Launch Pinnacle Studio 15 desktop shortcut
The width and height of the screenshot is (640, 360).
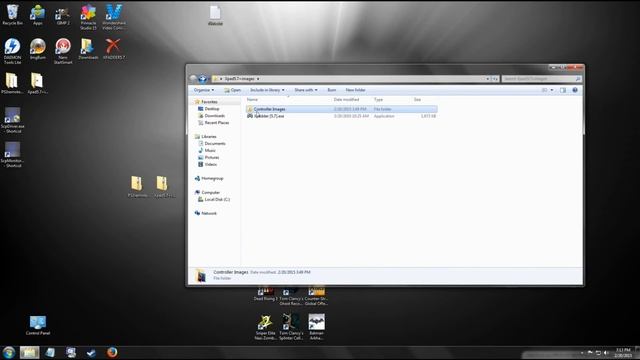(x=88, y=17)
